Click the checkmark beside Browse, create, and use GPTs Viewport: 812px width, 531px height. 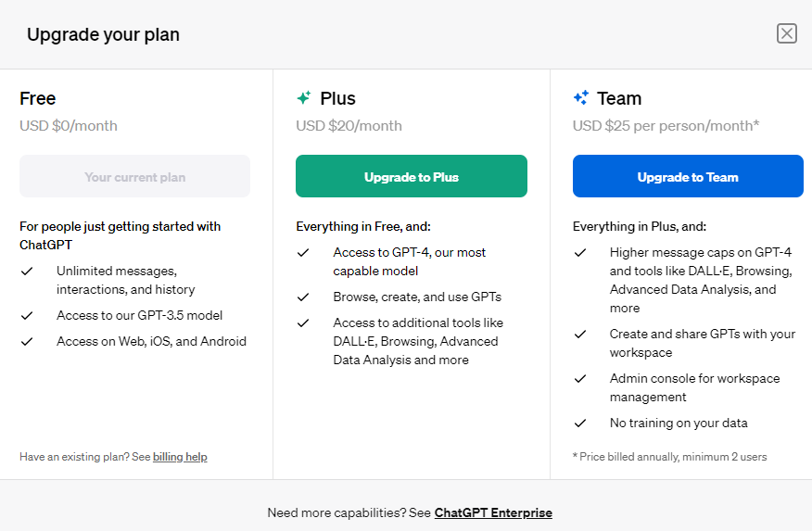(303, 297)
